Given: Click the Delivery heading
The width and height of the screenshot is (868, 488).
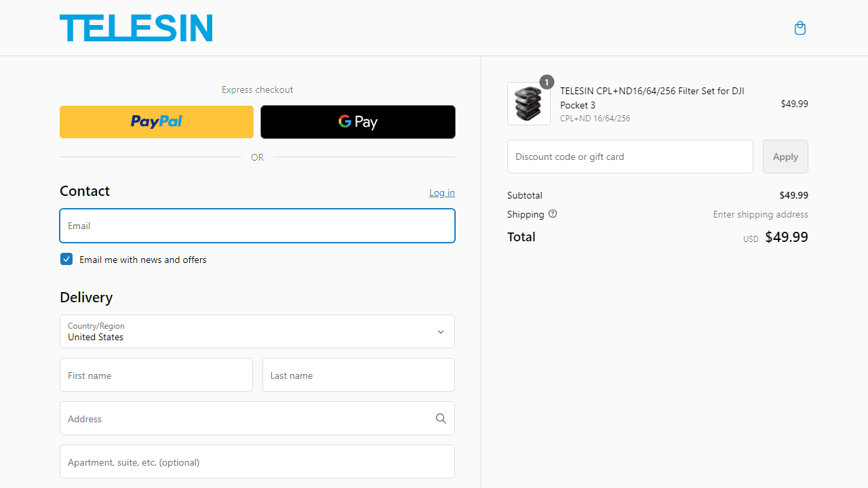Looking at the screenshot, I should click(86, 297).
